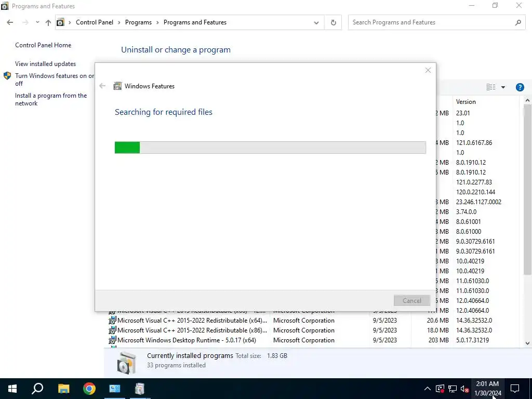
Task: Select Programs and Features breadcrumb
Action: point(195,22)
